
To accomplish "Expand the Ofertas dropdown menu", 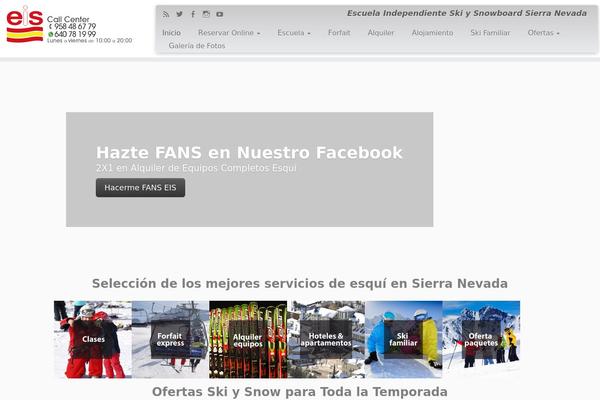I will coord(543,33).
